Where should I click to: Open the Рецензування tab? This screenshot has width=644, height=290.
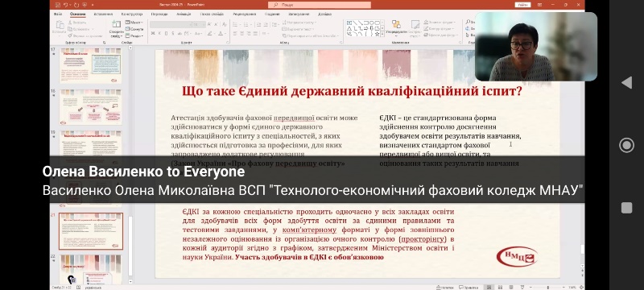(x=244, y=14)
